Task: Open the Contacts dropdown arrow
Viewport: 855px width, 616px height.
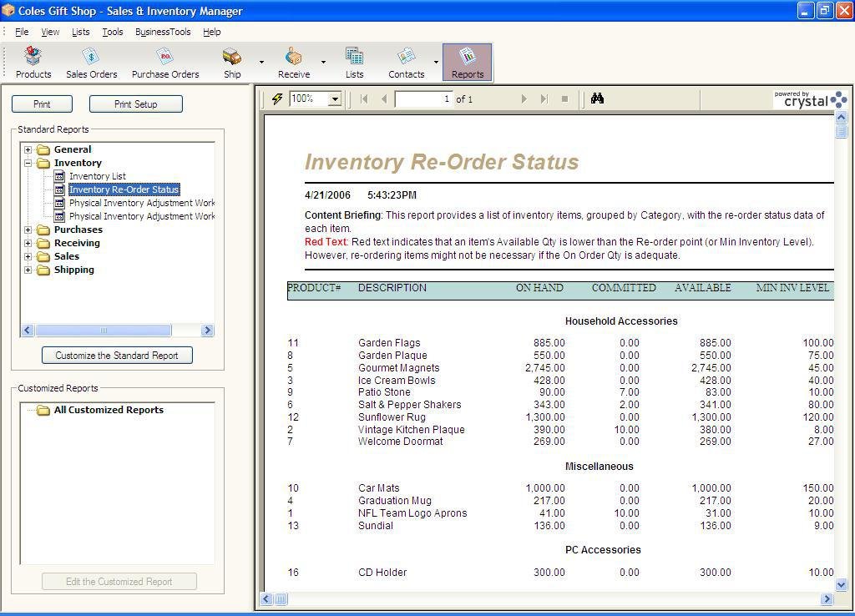Action: 436,62
